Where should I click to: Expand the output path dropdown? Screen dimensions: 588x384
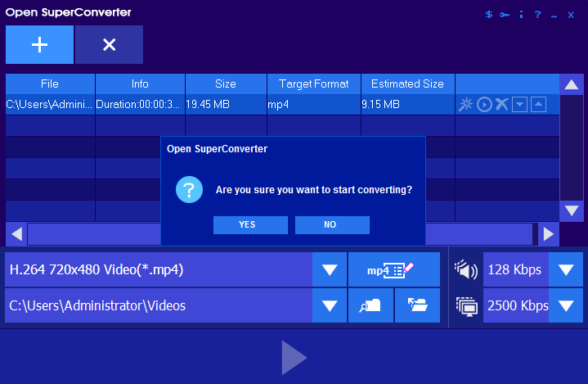pyautogui.click(x=329, y=305)
